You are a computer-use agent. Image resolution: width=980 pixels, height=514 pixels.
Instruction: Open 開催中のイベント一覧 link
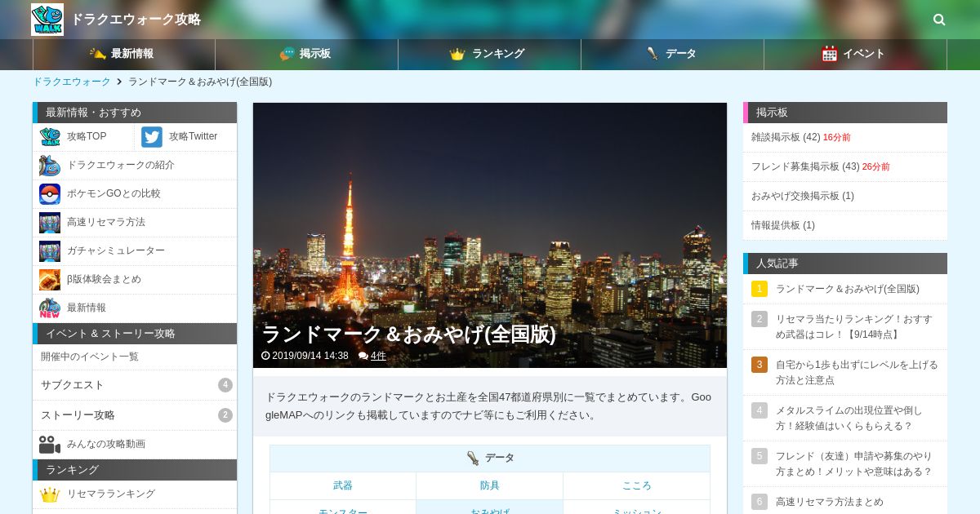click(135, 357)
